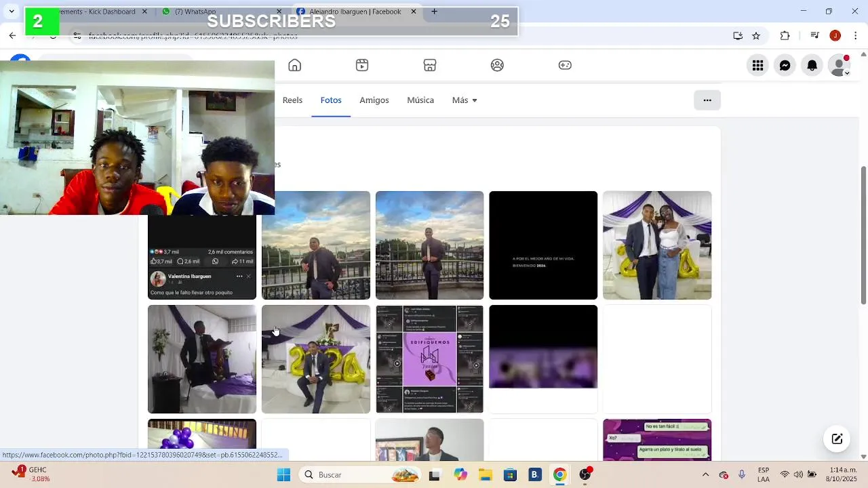868x488 pixels.
Task: Open Chrome profile J avatar
Action: pos(835,36)
